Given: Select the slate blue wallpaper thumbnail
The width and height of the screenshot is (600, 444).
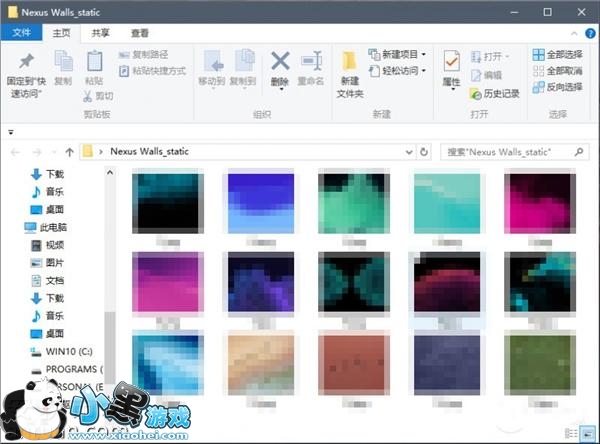Looking at the screenshot, I should (447, 365).
